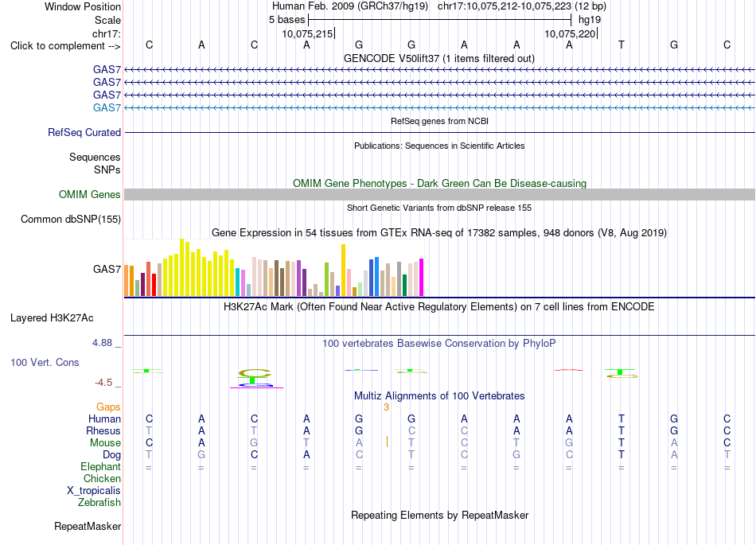Screen dimensions: 756x545
Task: Click the X_tropicalis species label
Action: click(94, 491)
